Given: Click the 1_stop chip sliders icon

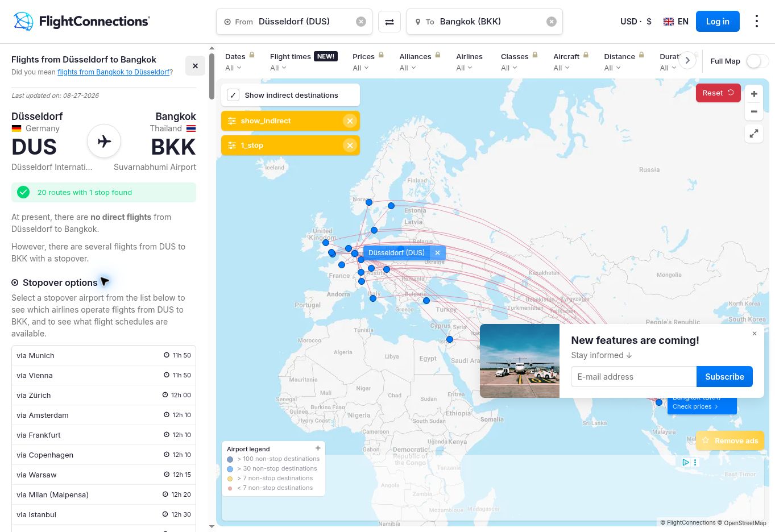Looking at the screenshot, I should (232, 146).
